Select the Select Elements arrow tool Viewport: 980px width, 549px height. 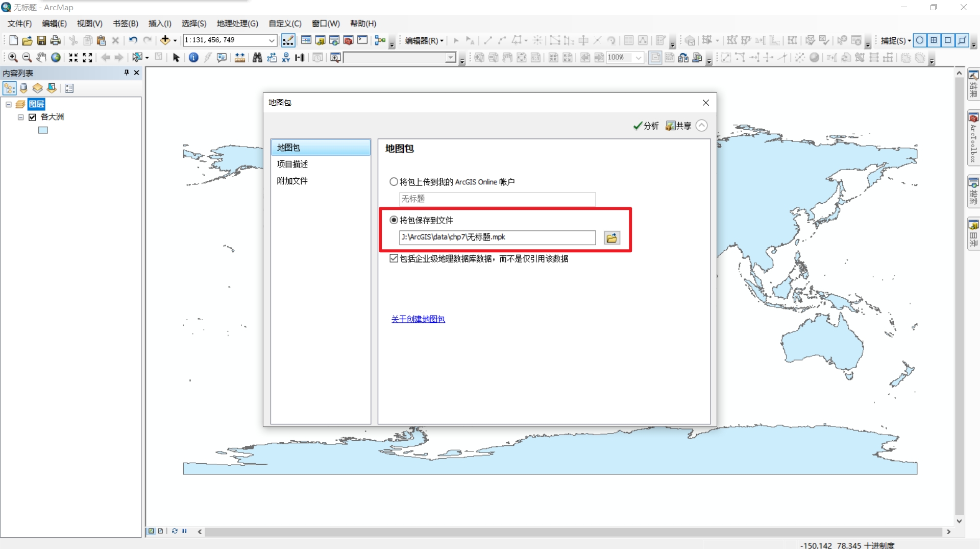pyautogui.click(x=176, y=58)
